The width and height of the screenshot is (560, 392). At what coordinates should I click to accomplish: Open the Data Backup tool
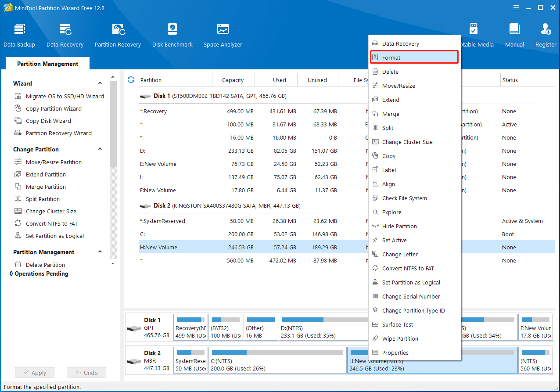pos(19,35)
